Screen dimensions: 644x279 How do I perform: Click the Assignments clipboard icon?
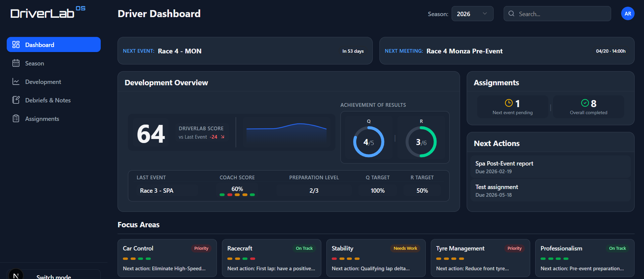[16, 119]
